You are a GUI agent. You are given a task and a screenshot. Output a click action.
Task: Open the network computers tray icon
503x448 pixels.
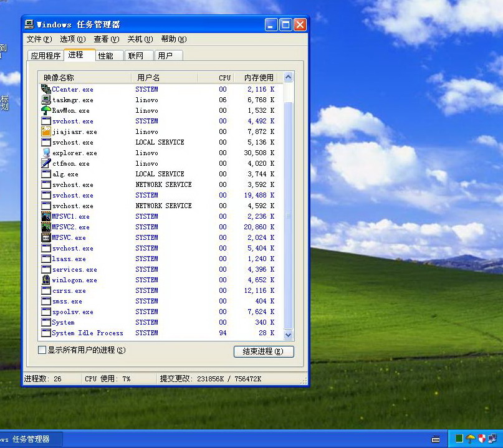coord(492,439)
